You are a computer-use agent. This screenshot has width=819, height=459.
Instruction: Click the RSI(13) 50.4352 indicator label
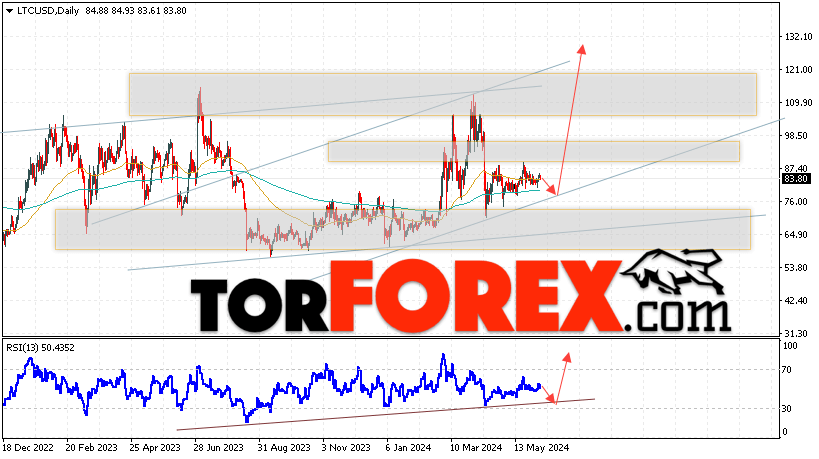pyautogui.click(x=41, y=348)
